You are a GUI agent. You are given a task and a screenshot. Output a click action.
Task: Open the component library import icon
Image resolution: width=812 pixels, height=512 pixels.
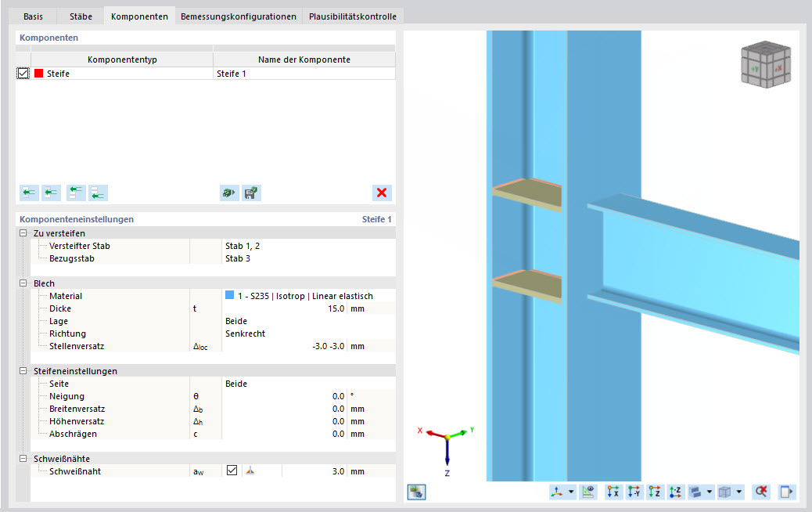coord(229,193)
